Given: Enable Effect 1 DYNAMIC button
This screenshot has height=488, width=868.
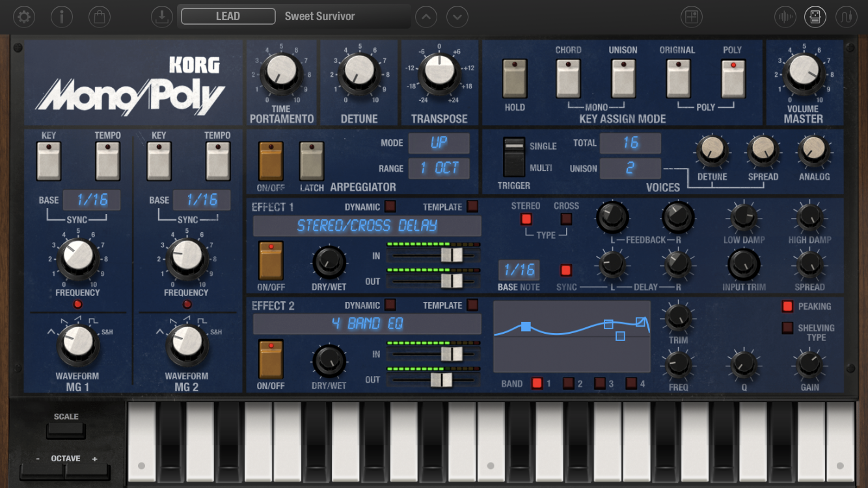Looking at the screenshot, I should pyautogui.click(x=390, y=207).
